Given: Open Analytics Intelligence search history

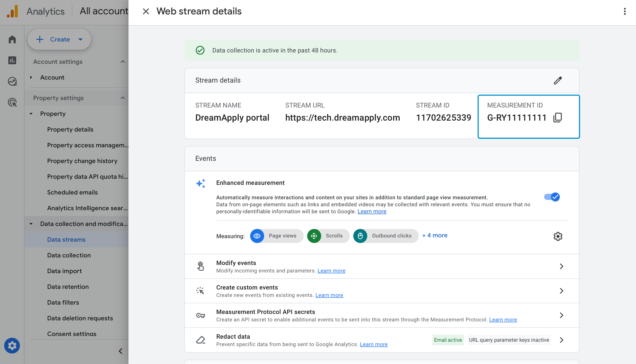Looking at the screenshot, I should pos(87,208).
